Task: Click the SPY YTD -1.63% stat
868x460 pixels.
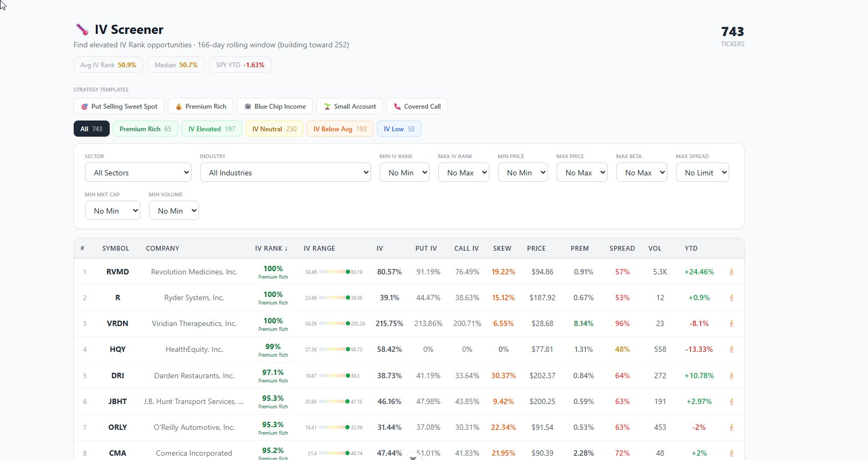Action: tap(240, 65)
